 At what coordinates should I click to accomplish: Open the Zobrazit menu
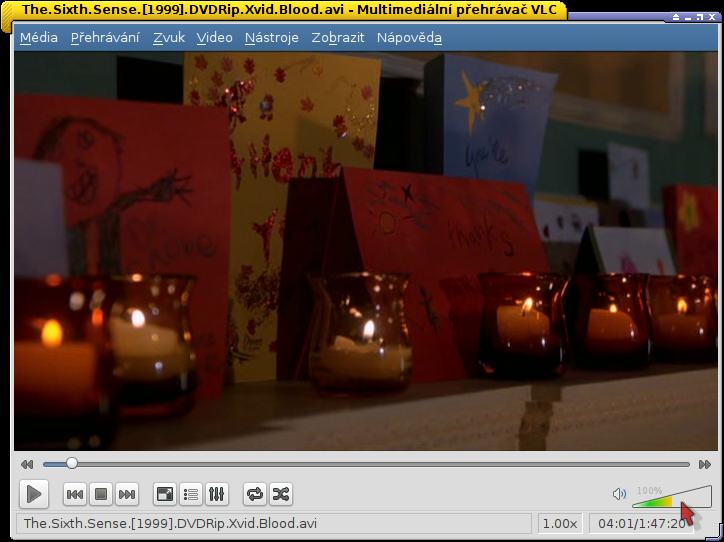338,37
